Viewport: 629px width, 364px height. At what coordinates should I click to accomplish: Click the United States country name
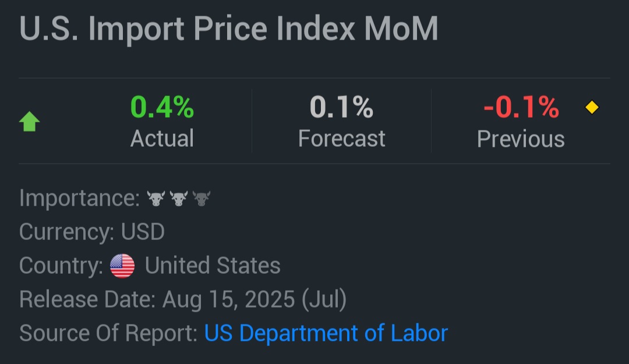click(213, 266)
